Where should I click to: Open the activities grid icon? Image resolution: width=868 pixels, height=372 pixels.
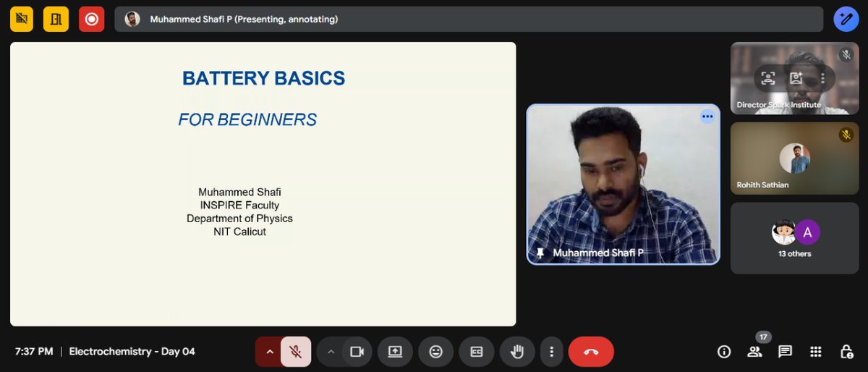tap(816, 352)
